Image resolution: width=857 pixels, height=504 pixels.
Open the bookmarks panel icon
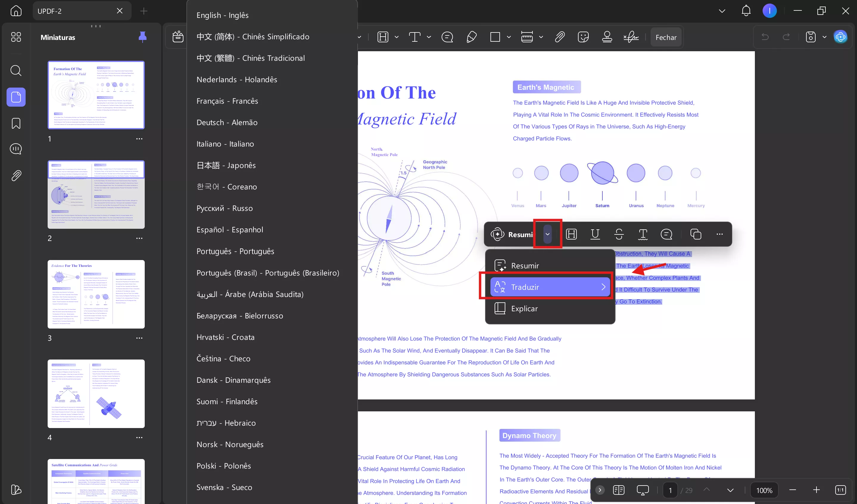16,123
